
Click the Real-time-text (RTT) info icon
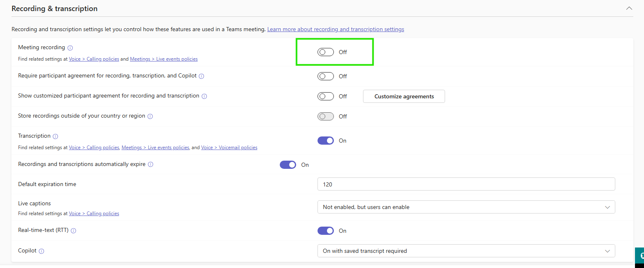tap(73, 231)
